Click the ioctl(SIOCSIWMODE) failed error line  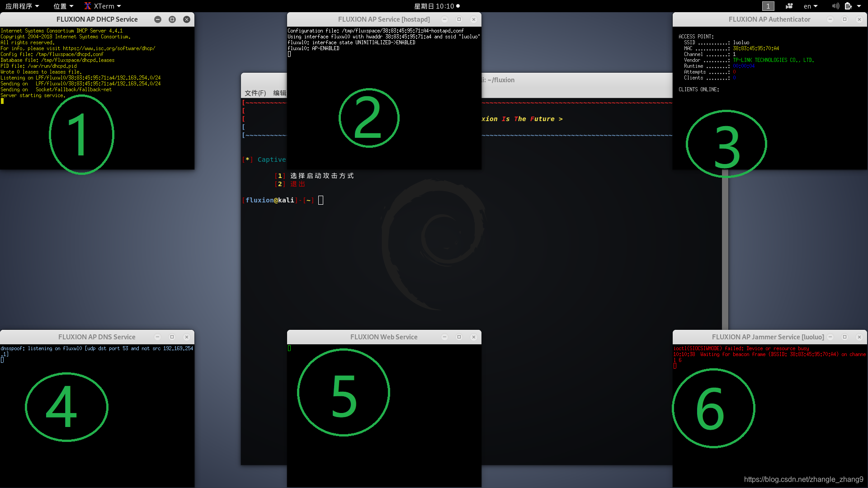click(x=741, y=348)
